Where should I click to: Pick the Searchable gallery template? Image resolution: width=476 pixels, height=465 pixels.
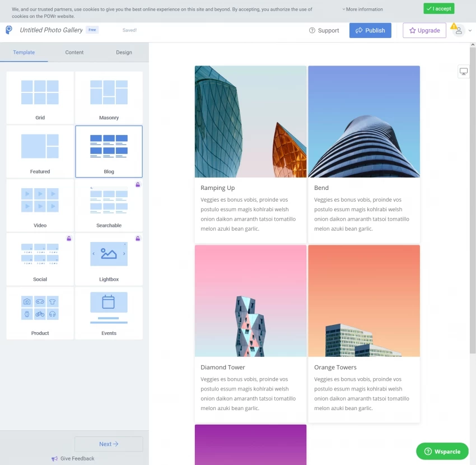[109, 205]
